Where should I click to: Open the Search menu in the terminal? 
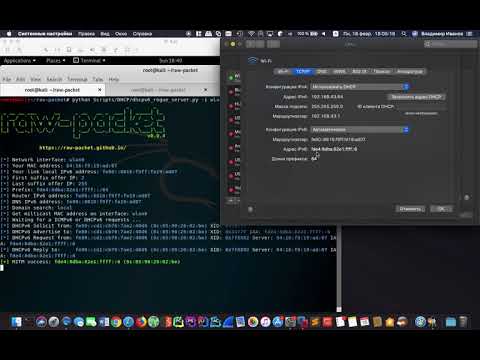(x=54, y=79)
